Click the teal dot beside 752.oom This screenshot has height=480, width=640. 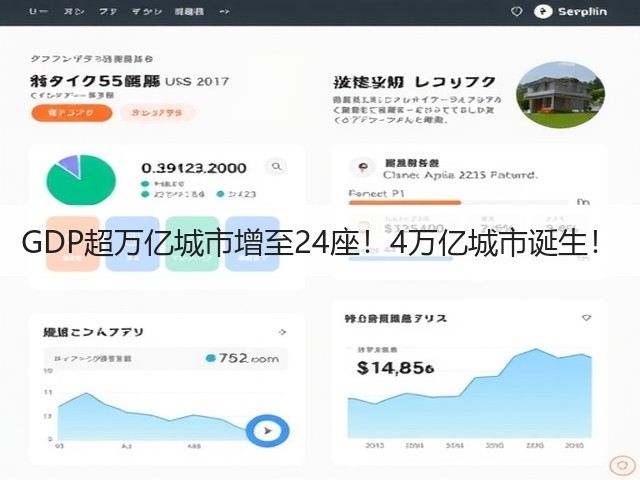click(x=211, y=358)
